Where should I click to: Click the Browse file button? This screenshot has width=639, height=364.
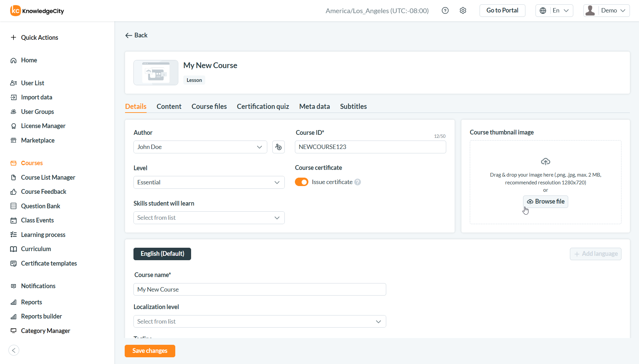pyautogui.click(x=545, y=202)
